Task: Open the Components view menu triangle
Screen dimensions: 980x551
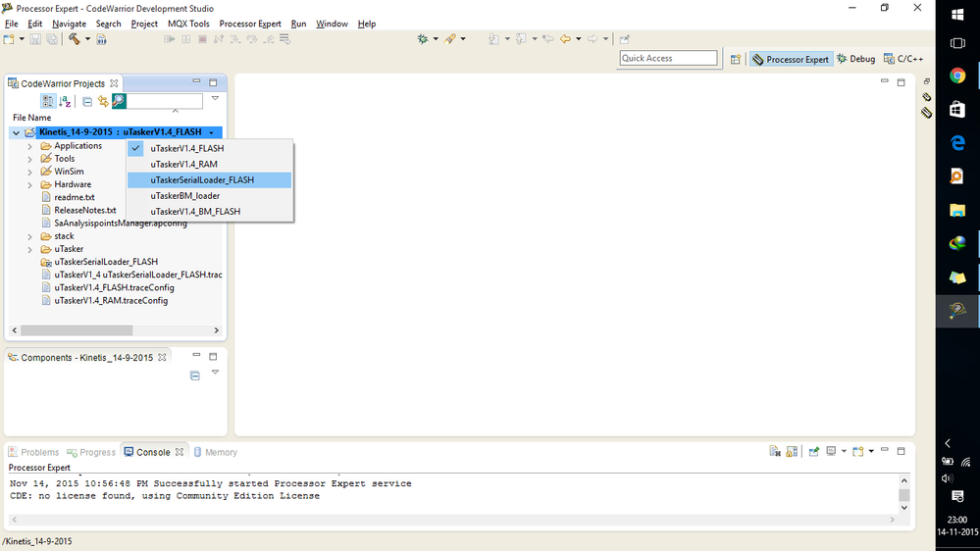Action: coord(215,373)
